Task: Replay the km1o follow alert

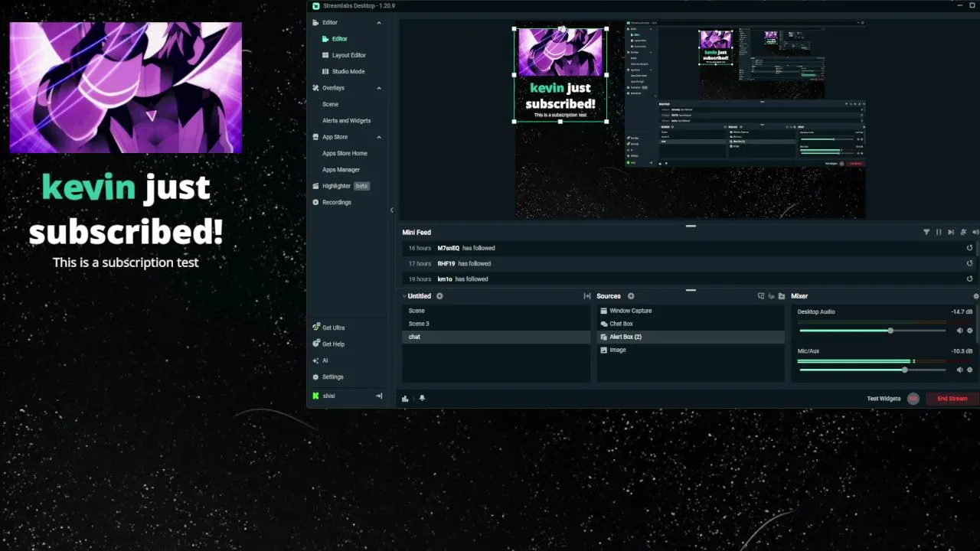Action: click(969, 279)
